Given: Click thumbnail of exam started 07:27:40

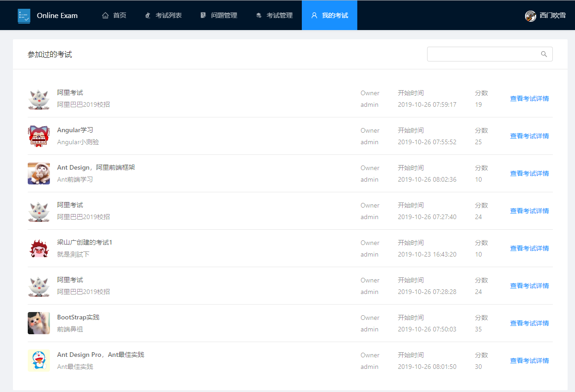Looking at the screenshot, I should click(39, 211).
